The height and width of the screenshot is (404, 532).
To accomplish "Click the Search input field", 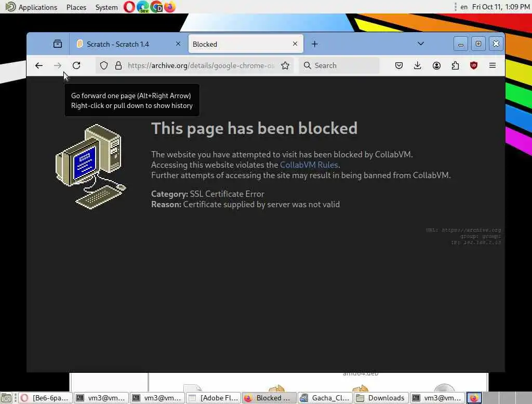I will (339, 65).
